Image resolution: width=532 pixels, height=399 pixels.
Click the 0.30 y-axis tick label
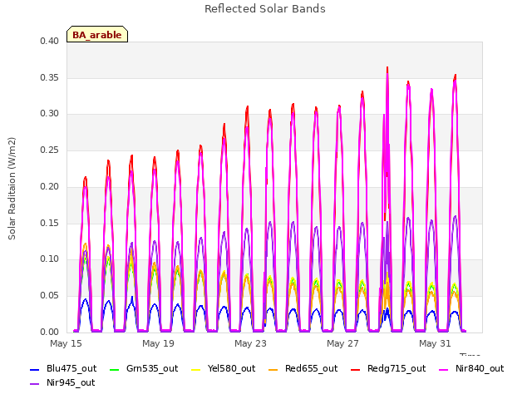(x=49, y=114)
